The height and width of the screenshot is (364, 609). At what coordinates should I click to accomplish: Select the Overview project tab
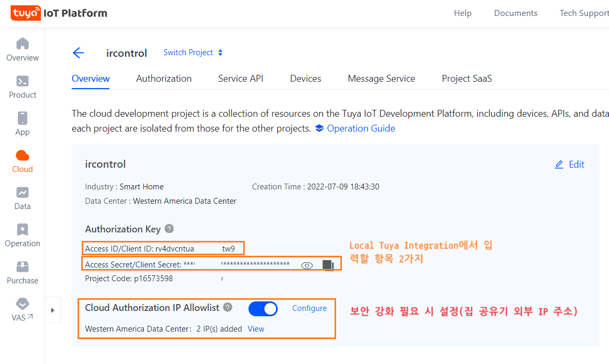coord(90,79)
